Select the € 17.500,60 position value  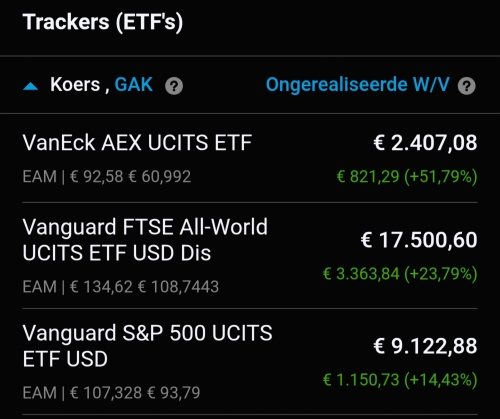[419, 240]
